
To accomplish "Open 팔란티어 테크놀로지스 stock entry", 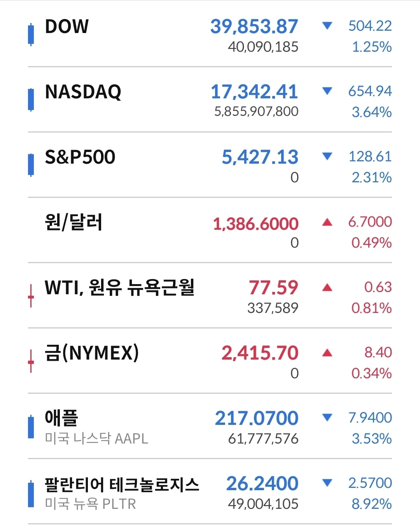I will pyautogui.click(x=210, y=491).
